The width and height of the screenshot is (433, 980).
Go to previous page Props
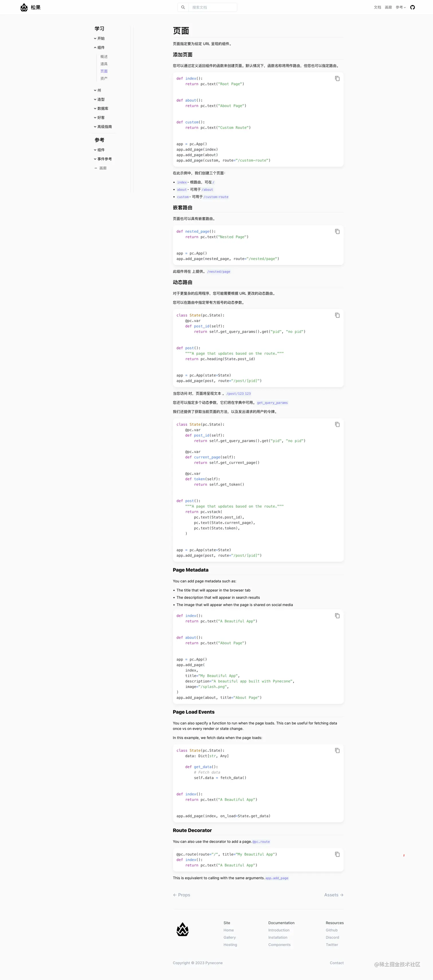click(182, 895)
